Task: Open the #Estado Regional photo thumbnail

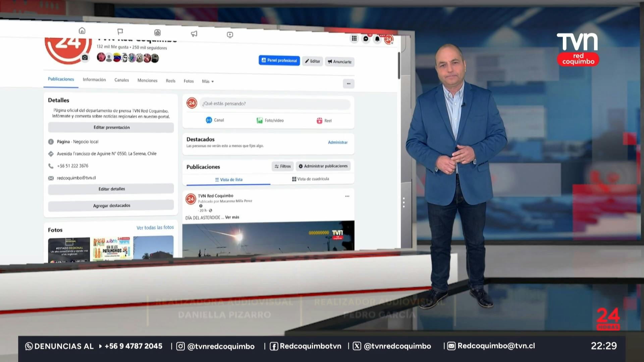Action: pyautogui.click(x=69, y=249)
